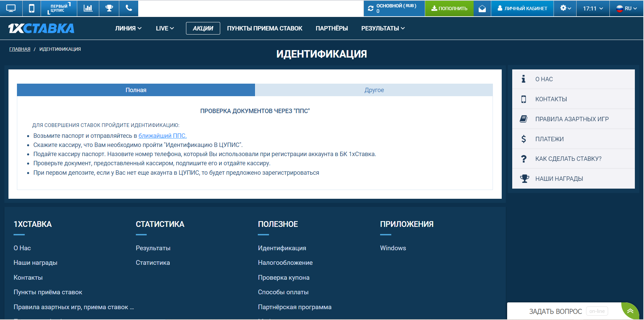Open sidebar КОНТАКТЫ item
Screen dimensions: 644x320
573,99
